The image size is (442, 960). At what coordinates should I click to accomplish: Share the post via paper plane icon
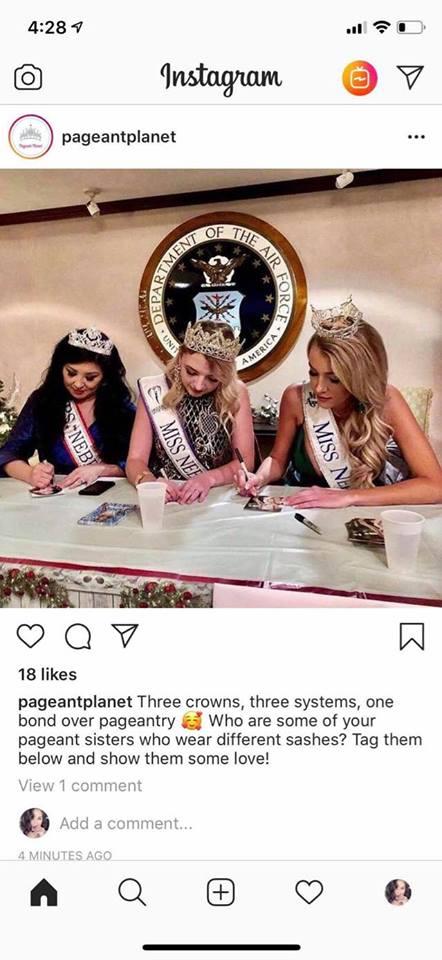point(125,636)
